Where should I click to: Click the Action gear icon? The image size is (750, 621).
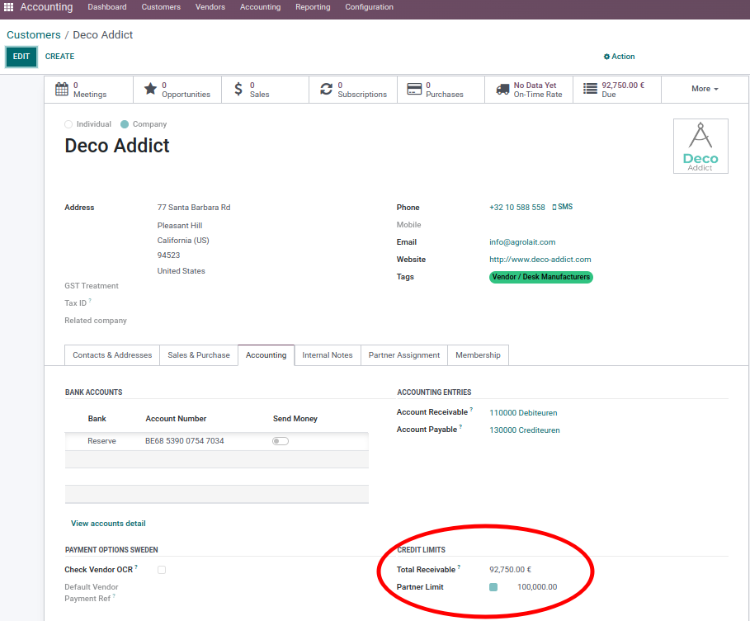pos(607,56)
